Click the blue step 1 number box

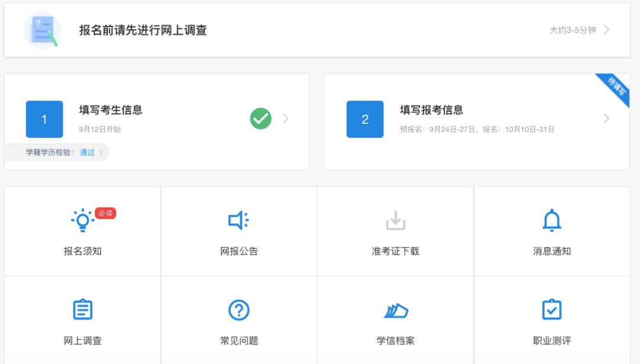coord(44,120)
